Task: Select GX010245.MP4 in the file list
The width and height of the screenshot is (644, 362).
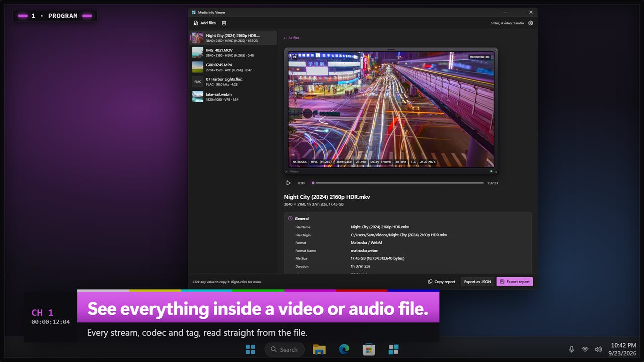Action: 233,67
